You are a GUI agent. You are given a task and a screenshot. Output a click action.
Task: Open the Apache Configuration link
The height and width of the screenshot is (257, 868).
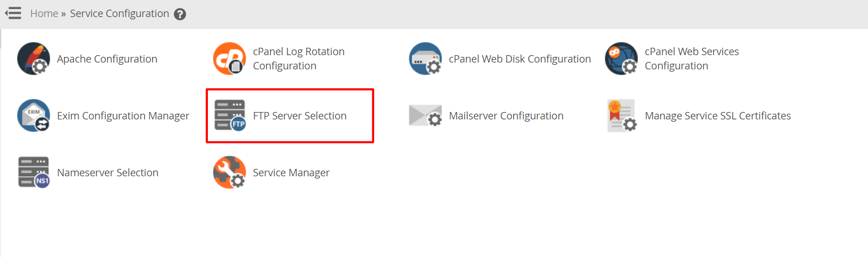[107, 59]
